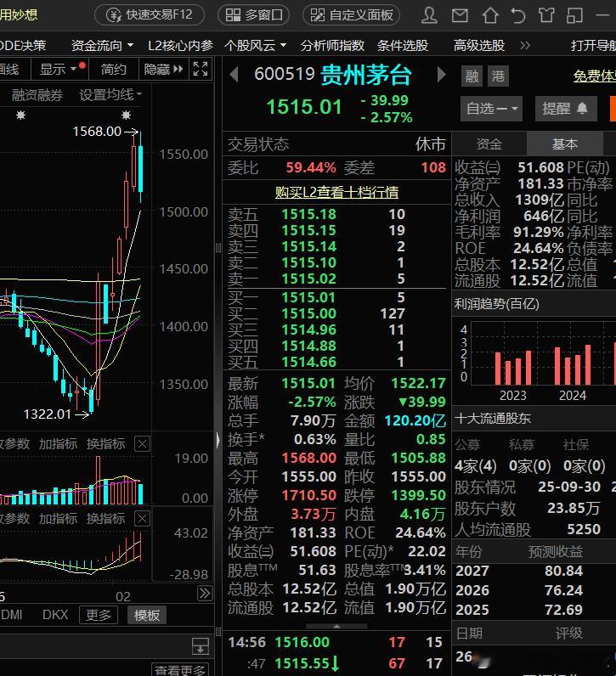This screenshot has height=676, width=616.
Task: Click the 提醒 alert bell button
Action: tap(566, 108)
